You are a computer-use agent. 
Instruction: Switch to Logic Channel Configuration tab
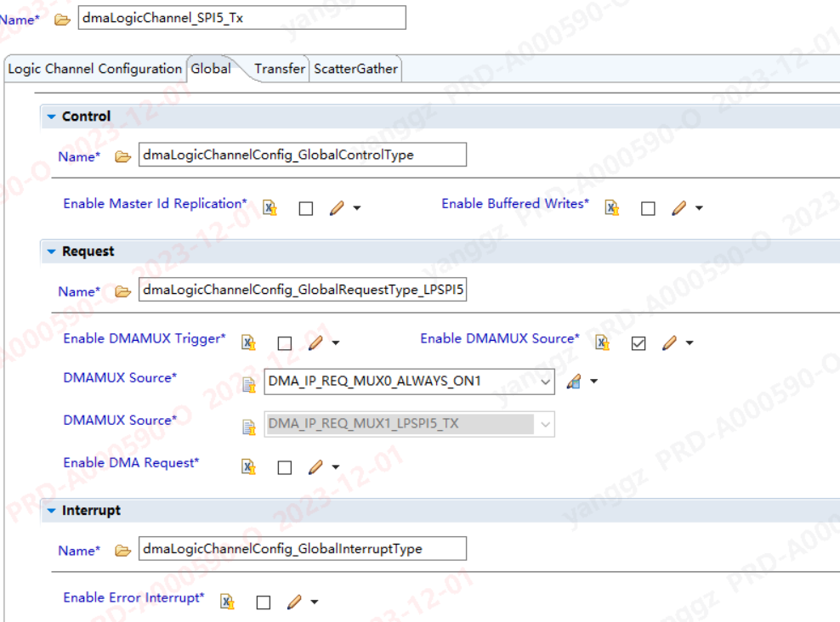click(x=95, y=69)
